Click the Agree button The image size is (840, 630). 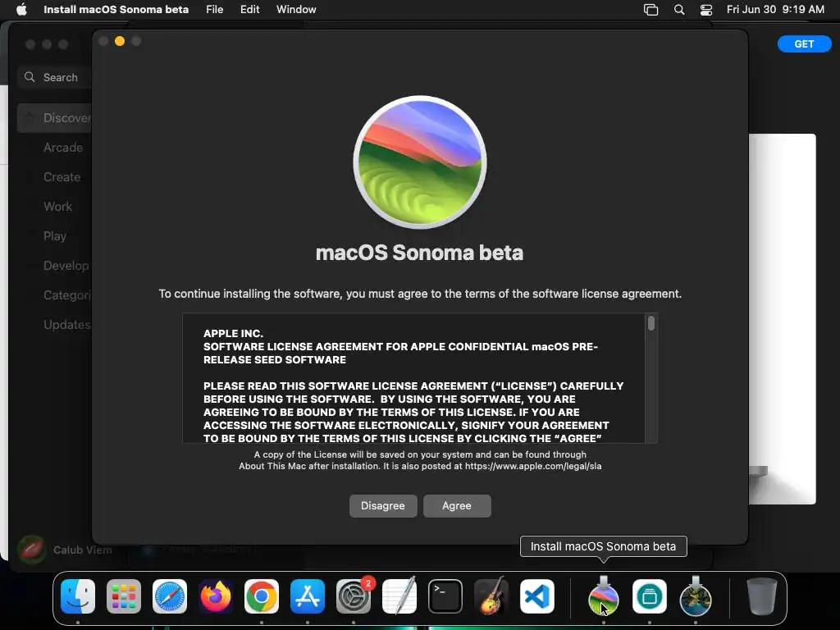click(457, 505)
